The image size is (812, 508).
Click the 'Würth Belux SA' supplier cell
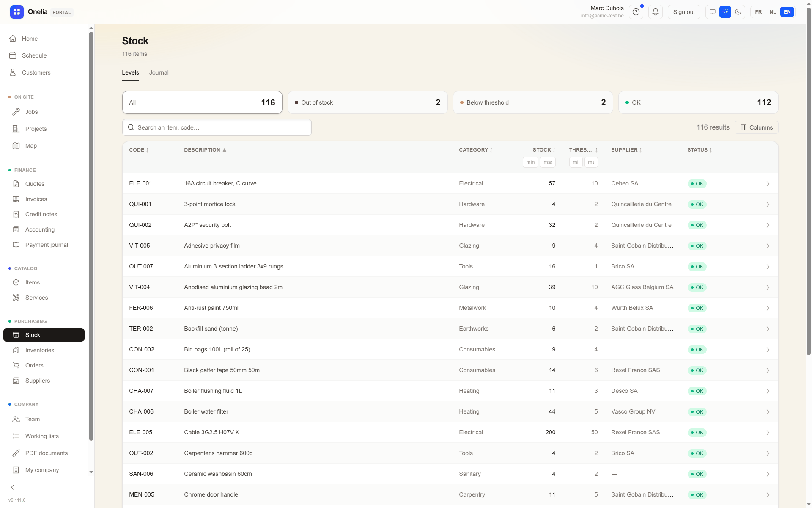coord(632,308)
